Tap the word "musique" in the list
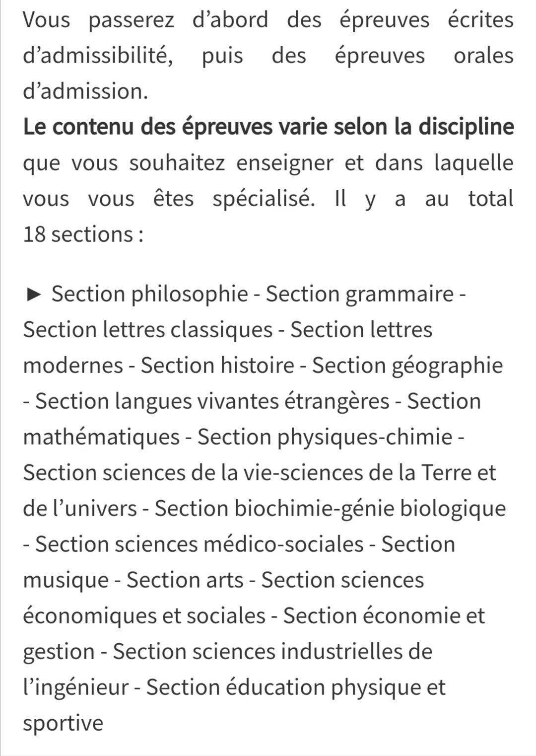 (x=66, y=580)
